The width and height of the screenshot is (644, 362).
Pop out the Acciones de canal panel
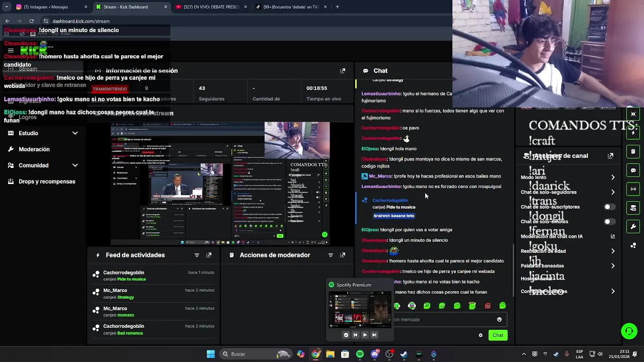(x=610, y=156)
